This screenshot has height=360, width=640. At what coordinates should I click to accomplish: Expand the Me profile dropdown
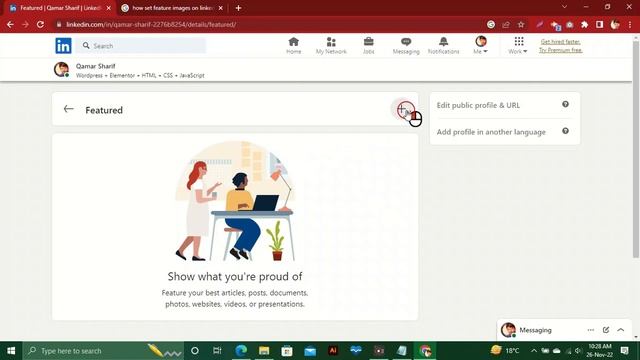click(x=480, y=45)
